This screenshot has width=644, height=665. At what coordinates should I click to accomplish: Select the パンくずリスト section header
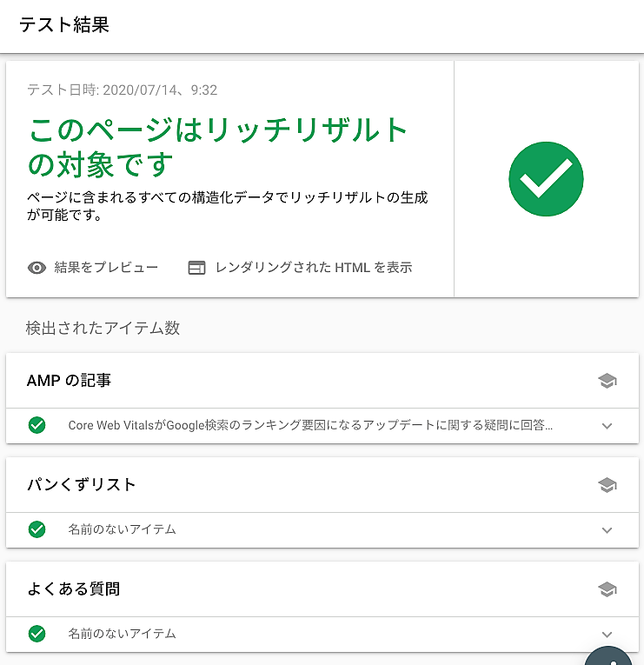(x=82, y=485)
